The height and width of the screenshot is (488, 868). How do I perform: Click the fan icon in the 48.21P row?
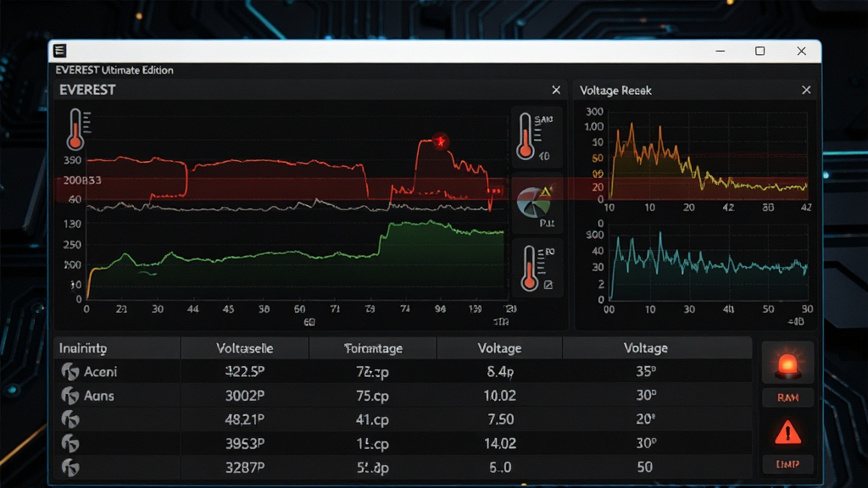[x=70, y=419]
